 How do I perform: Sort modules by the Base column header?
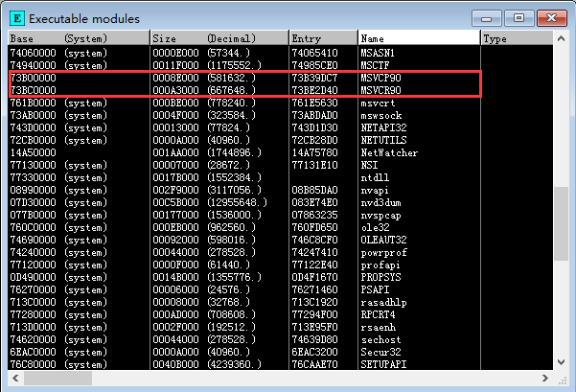[x=79, y=38]
